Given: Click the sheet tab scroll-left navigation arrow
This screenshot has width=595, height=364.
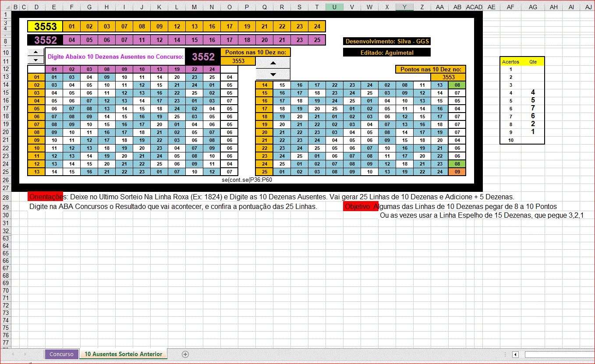Looking at the screenshot, I should pos(13,354).
